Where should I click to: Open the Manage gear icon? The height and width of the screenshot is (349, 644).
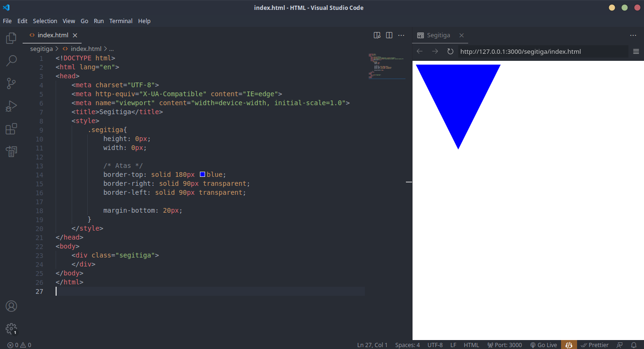pos(11,329)
